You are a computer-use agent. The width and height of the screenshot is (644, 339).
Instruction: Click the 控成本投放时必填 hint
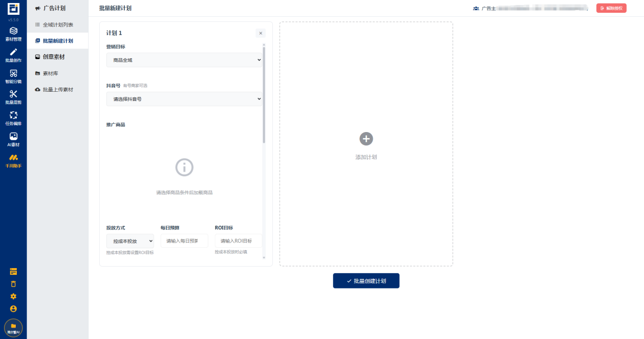231,252
